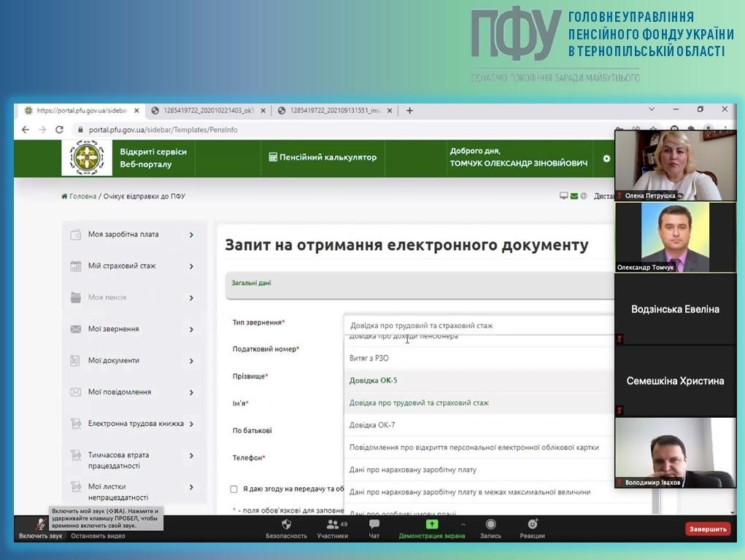The image size is (745, 560).
Task: Select Витяг з РЗО option
Action: (479, 358)
